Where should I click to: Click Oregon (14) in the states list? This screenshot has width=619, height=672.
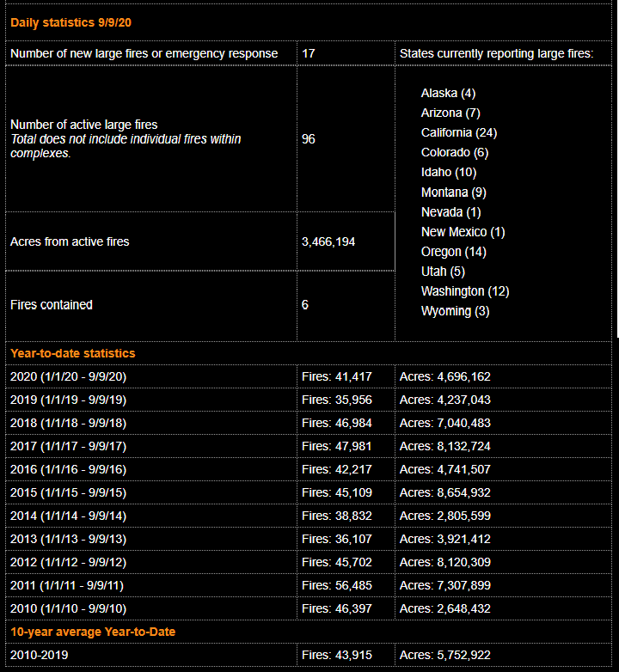tap(453, 252)
